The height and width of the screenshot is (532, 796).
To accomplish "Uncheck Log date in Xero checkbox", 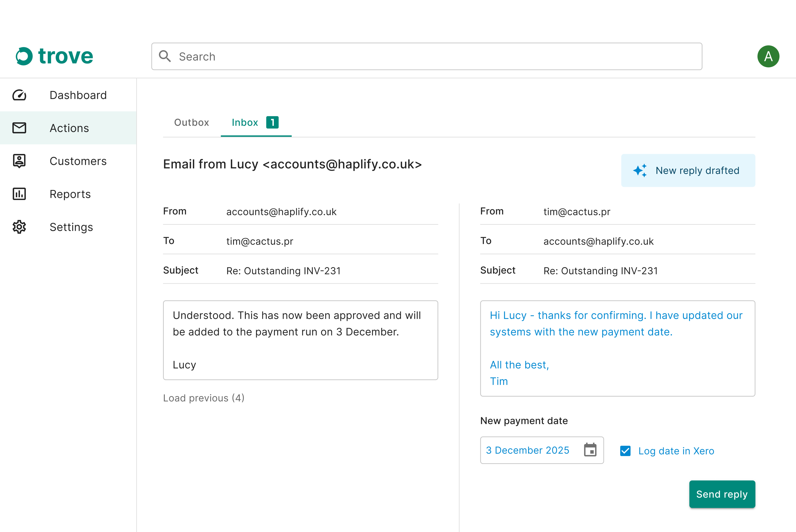I will click(625, 451).
